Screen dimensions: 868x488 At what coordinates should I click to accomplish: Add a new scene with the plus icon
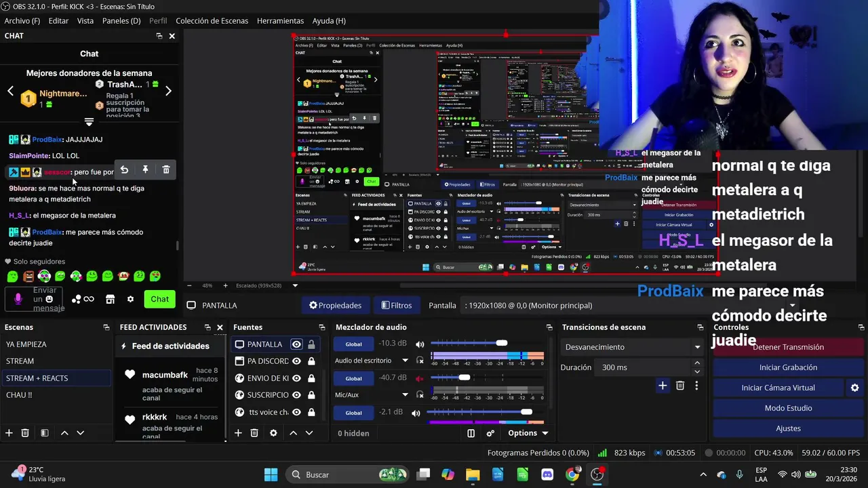point(9,433)
